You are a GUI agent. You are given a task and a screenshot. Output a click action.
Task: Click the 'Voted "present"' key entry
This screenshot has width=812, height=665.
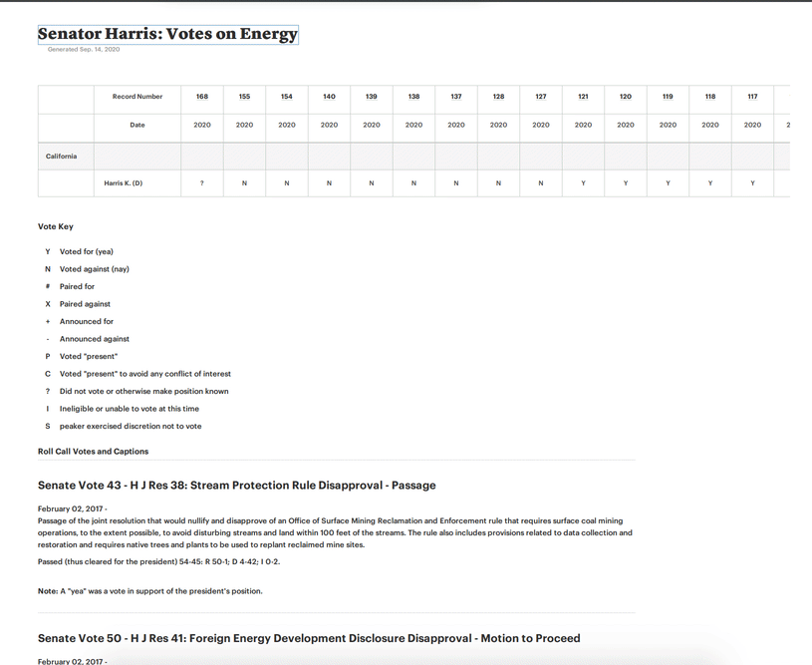(89, 356)
